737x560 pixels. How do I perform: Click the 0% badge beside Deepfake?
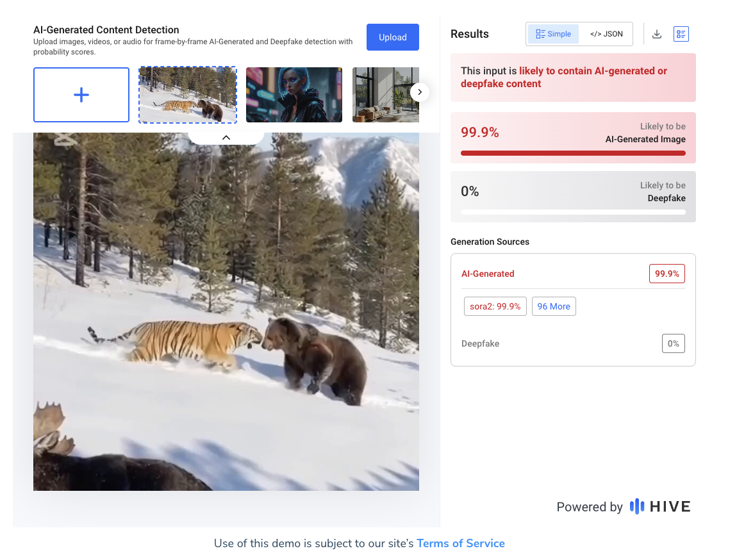(x=673, y=343)
